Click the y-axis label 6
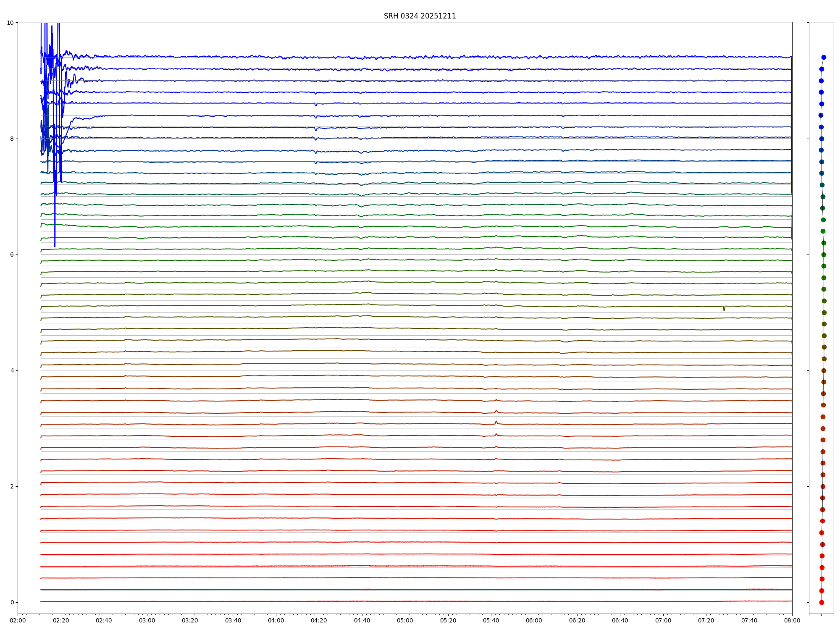The image size is (840, 630). pyautogui.click(x=12, y=255)
